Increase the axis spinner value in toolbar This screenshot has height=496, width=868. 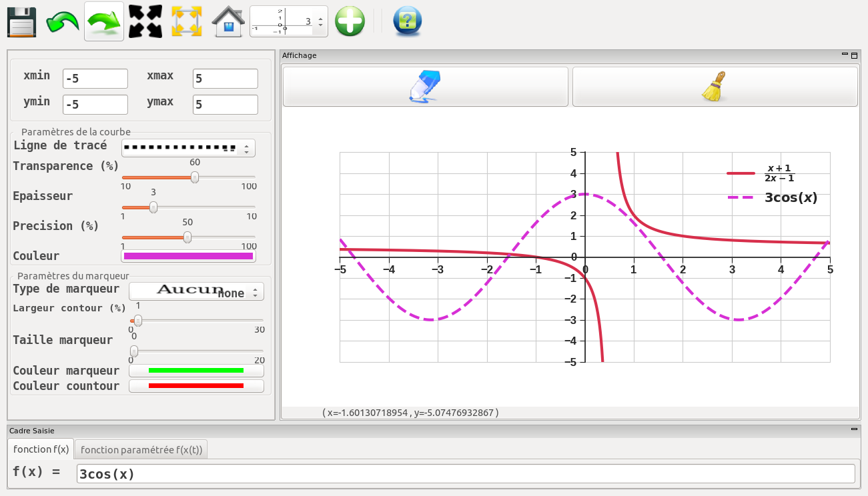(x=321, y=18)
